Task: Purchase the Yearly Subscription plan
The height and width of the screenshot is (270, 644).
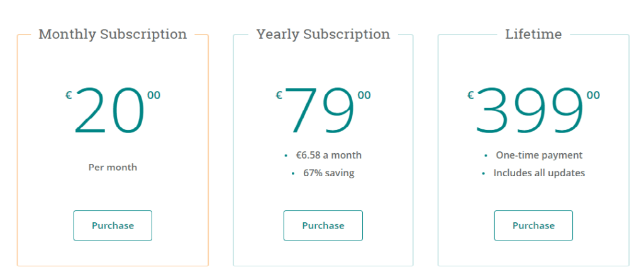Action: [323, 225]
